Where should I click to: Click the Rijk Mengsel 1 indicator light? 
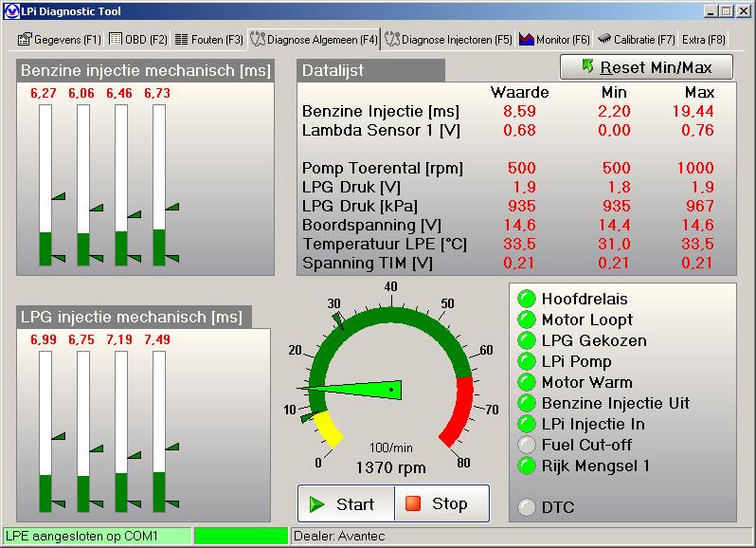(527, 466)
